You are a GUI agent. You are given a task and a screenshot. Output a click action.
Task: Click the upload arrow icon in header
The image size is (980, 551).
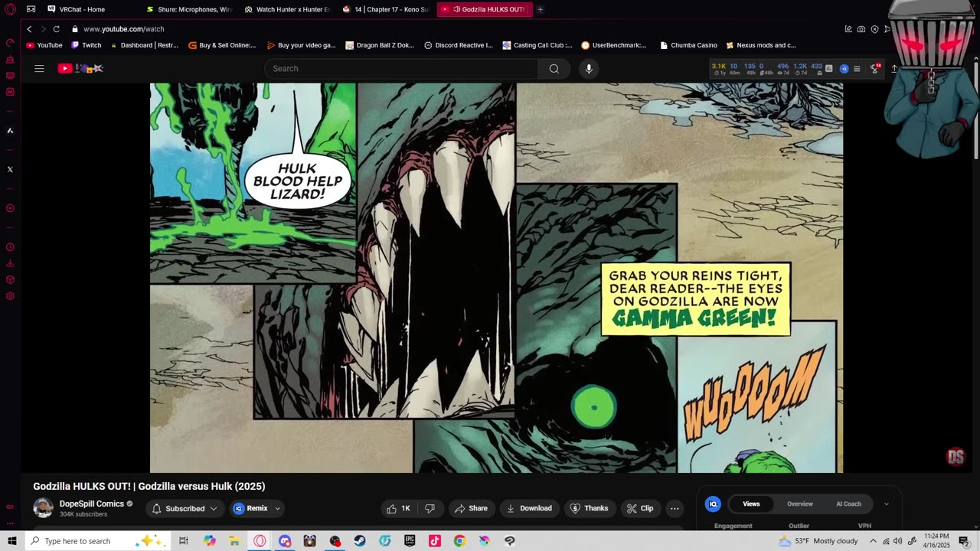[893, 69]
